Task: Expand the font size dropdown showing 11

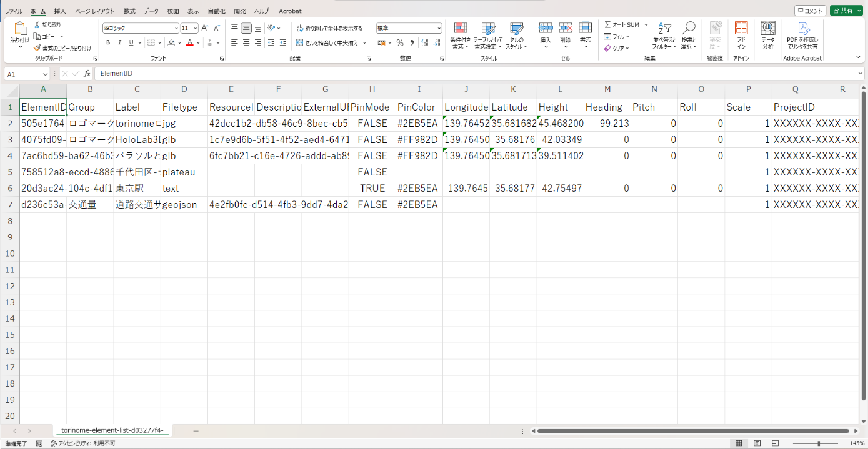Action: tap(196, 28)
